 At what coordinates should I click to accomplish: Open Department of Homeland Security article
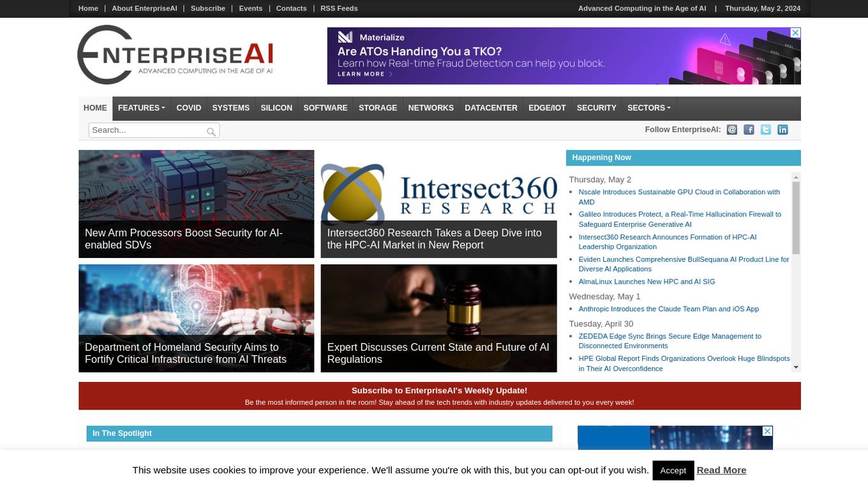[197, 318]
